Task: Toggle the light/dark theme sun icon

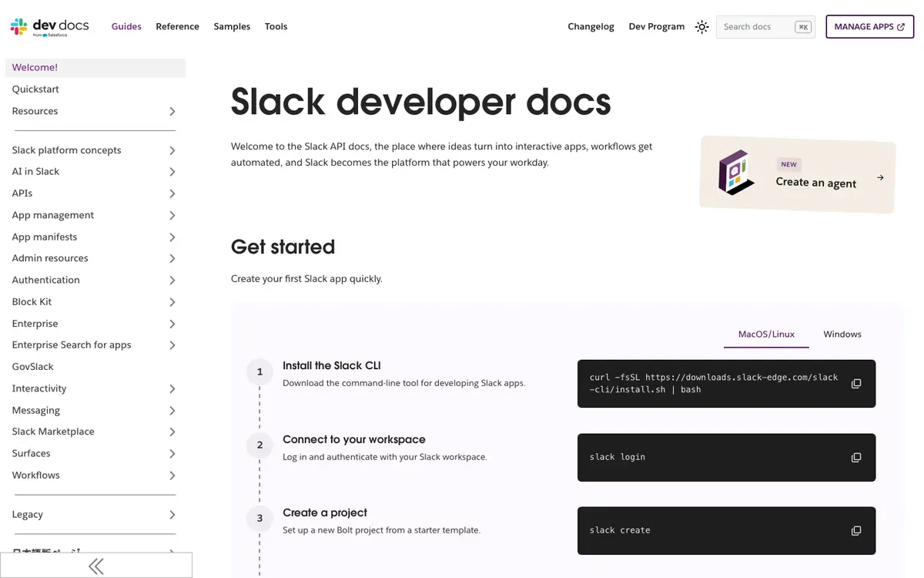Action: [701, 27]
